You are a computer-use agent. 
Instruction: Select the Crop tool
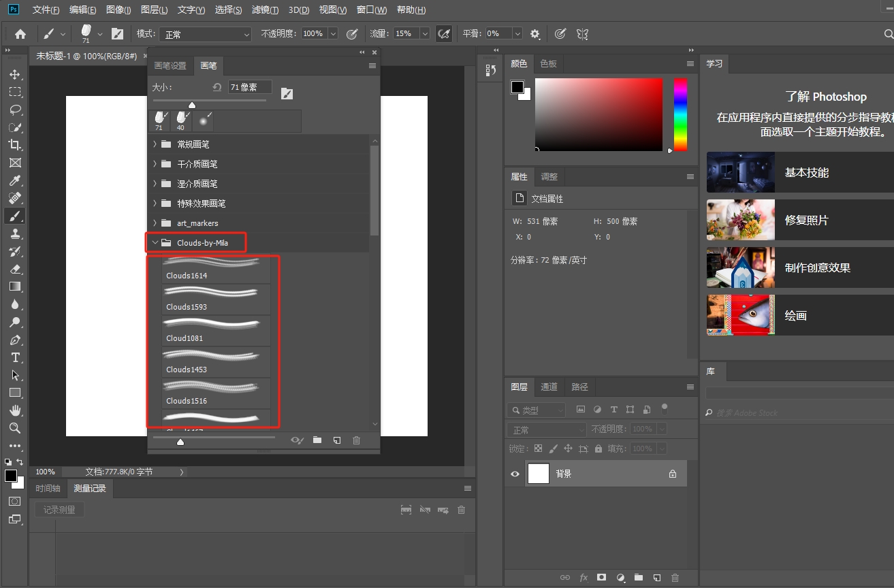click(15, 145)
